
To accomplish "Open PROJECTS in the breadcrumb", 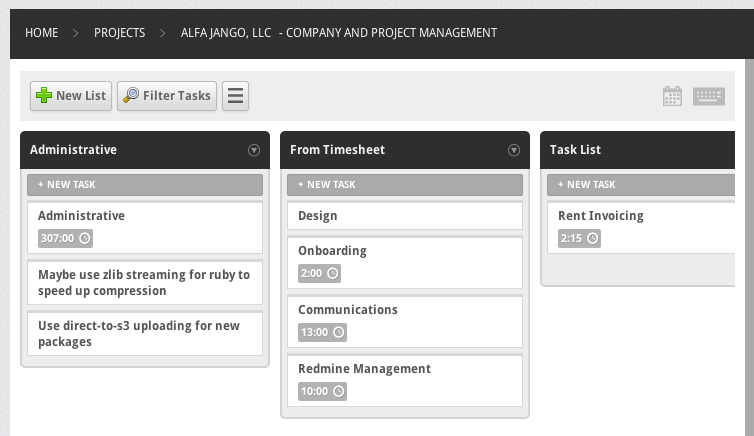I will [x=119, y=33].
